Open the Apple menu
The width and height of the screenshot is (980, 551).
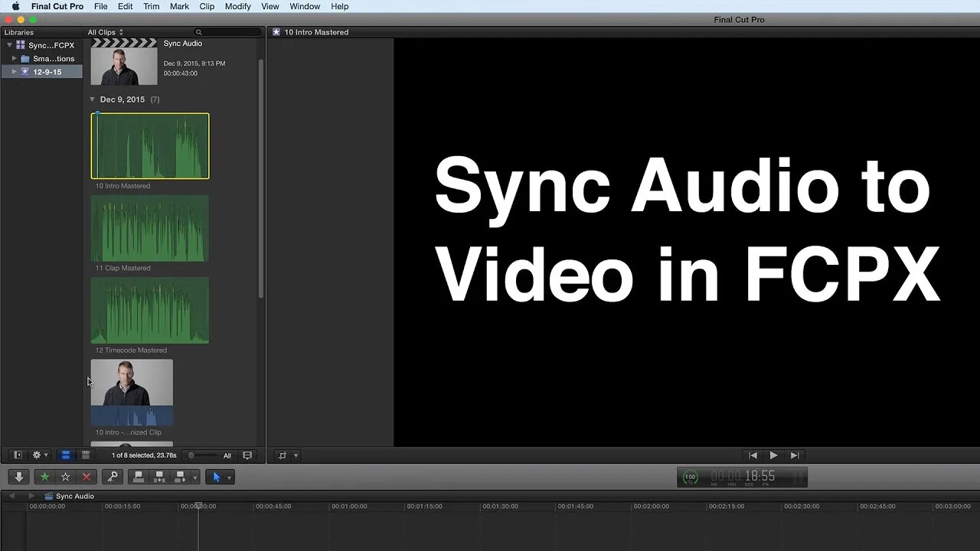15,6
